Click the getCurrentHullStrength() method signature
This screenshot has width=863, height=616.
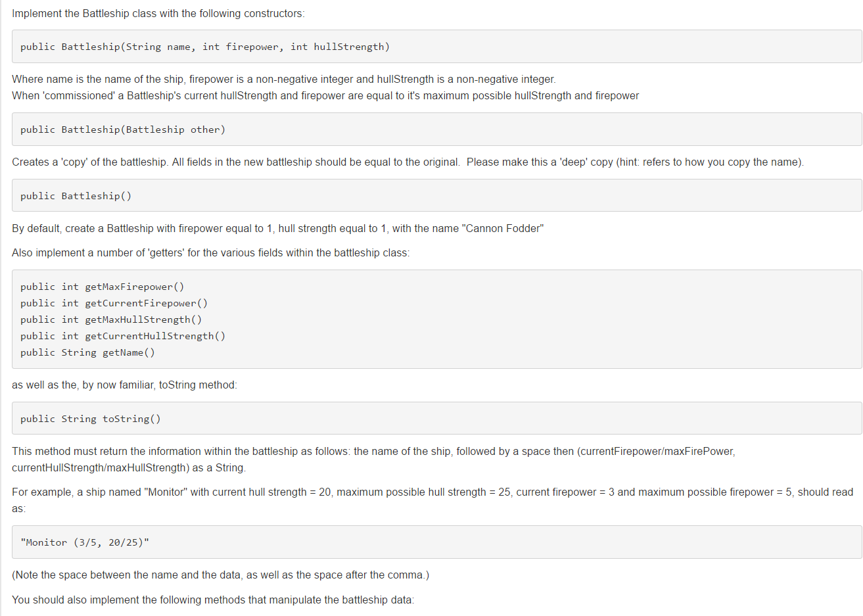[x=122, y=336]
